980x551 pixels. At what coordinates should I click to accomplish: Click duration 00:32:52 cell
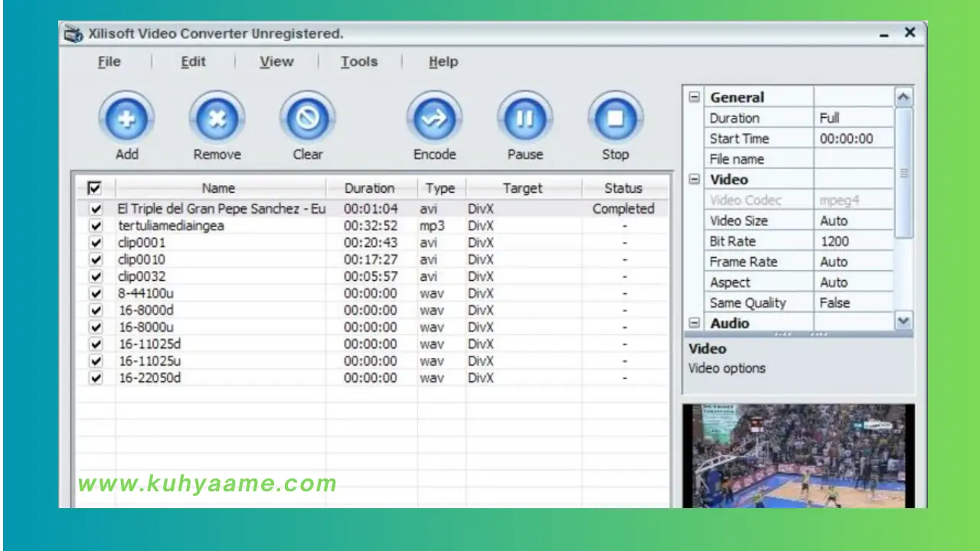pyautogui.click(x=371, y=226)
